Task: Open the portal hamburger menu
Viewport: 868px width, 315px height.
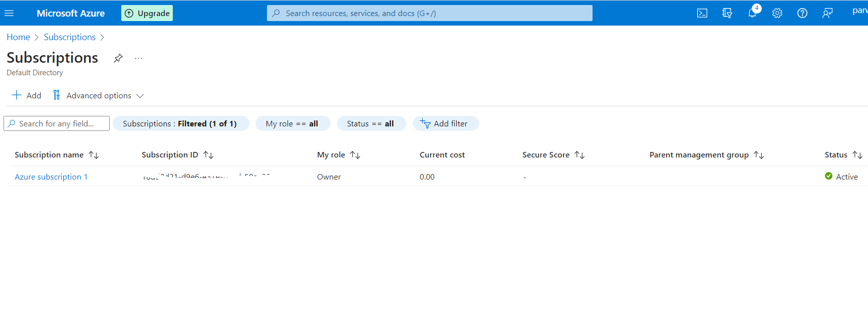Action: (x=9, y=13)
